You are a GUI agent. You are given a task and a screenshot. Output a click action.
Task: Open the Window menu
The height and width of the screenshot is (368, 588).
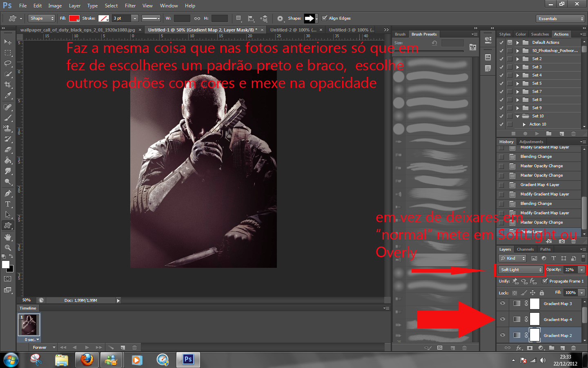[x=169, y=6]
